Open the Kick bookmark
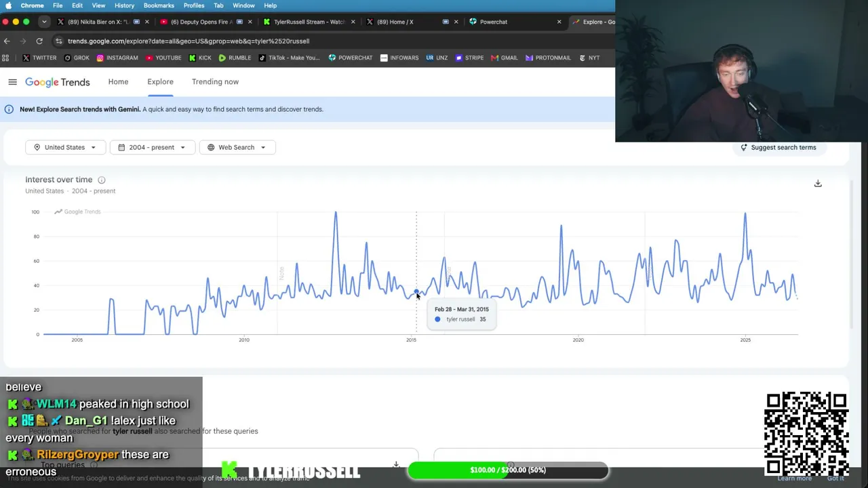 click(x=200, y=58)
